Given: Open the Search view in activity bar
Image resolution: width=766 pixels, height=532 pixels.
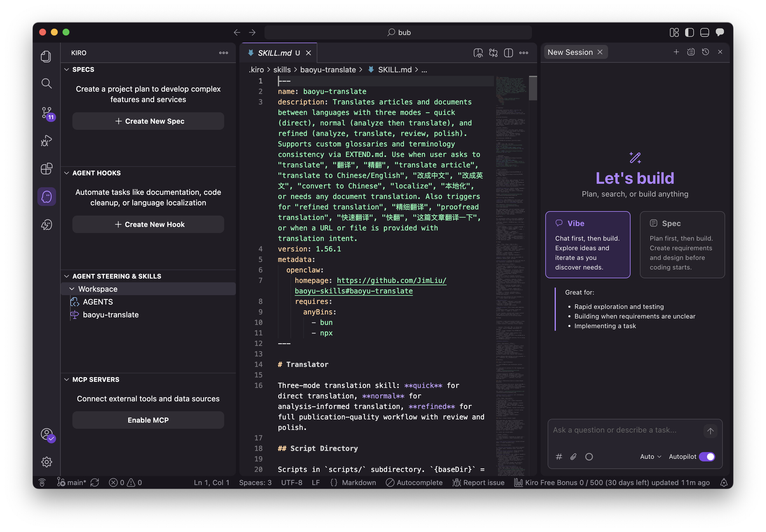Looking at the screenshot, I should 46,83.
